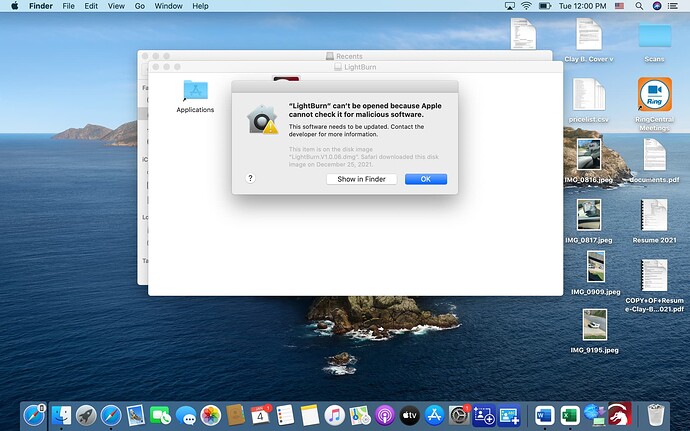Click the Show in Finder button
This screenshot has height=431, width=690.
[361, 179]
